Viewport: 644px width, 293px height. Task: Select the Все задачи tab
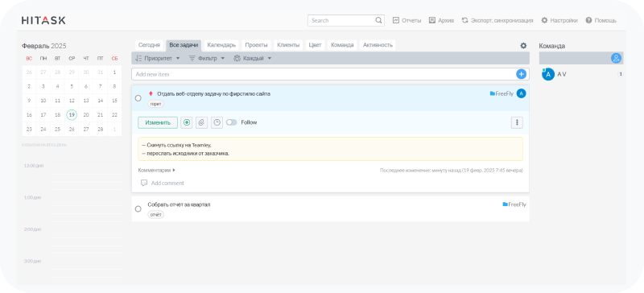(184, 45)
